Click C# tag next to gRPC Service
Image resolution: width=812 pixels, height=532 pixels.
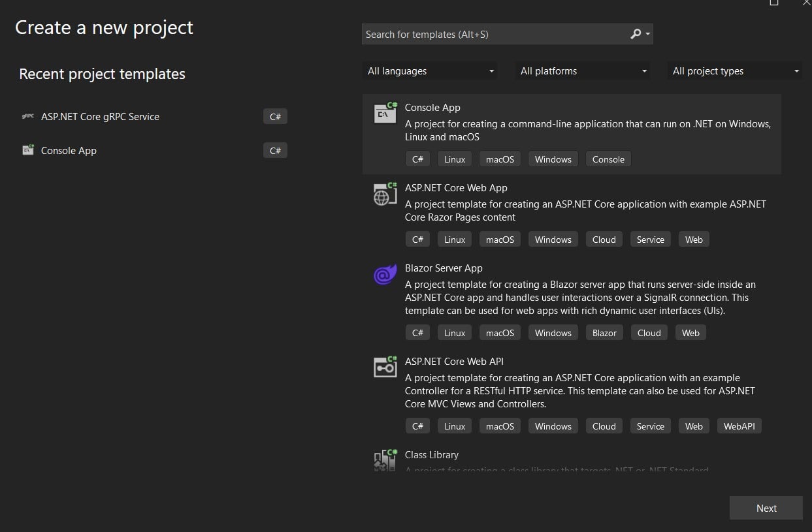(x=275, y=117)
